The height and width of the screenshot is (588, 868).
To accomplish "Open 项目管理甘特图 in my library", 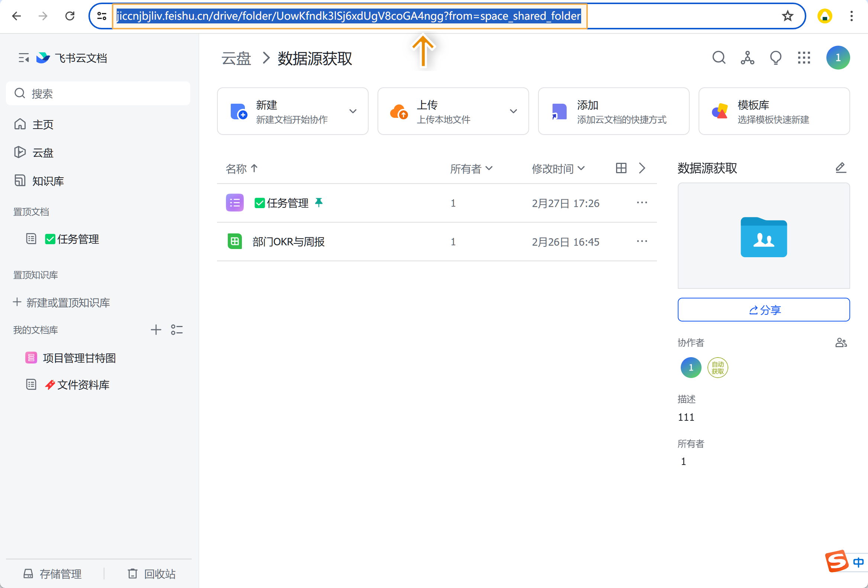I will click(98, 358).
